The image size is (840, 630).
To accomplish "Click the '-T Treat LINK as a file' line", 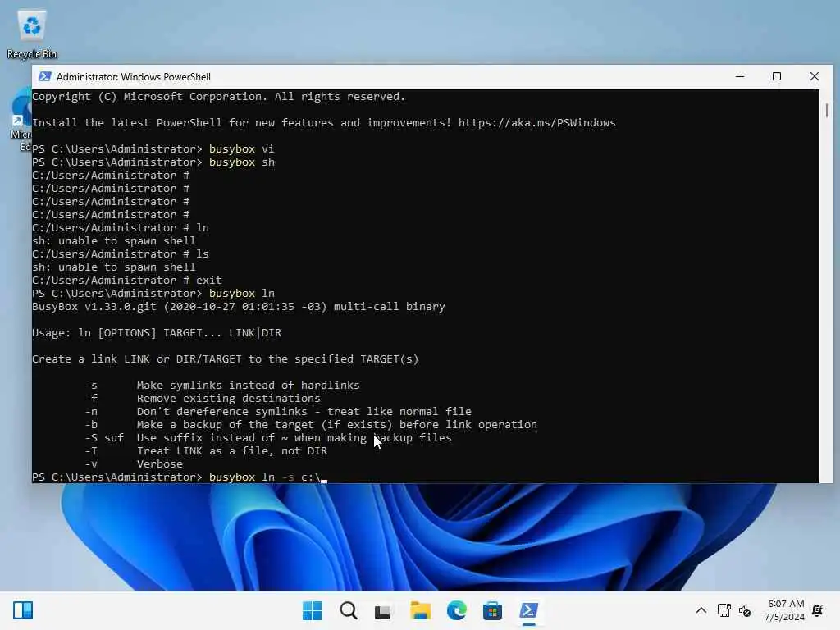I will (x=206, y=450).
